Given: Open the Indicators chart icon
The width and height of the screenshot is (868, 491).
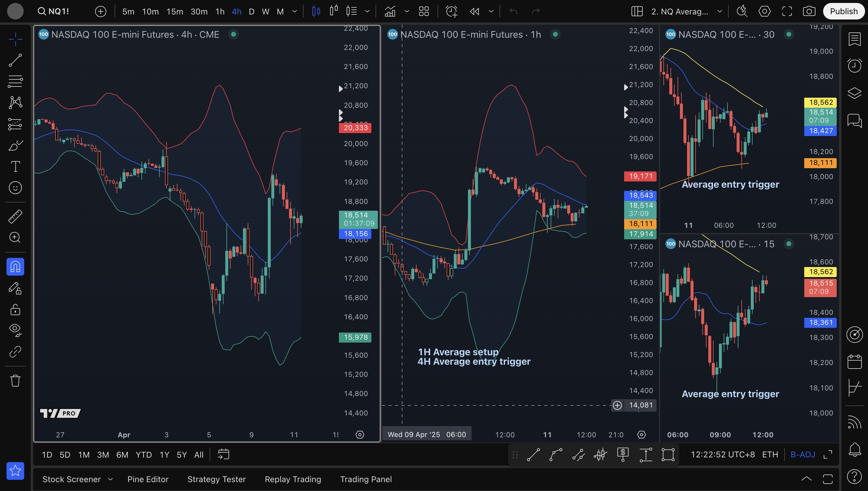Looking at the screenshot, I should [x=390, y=12].
